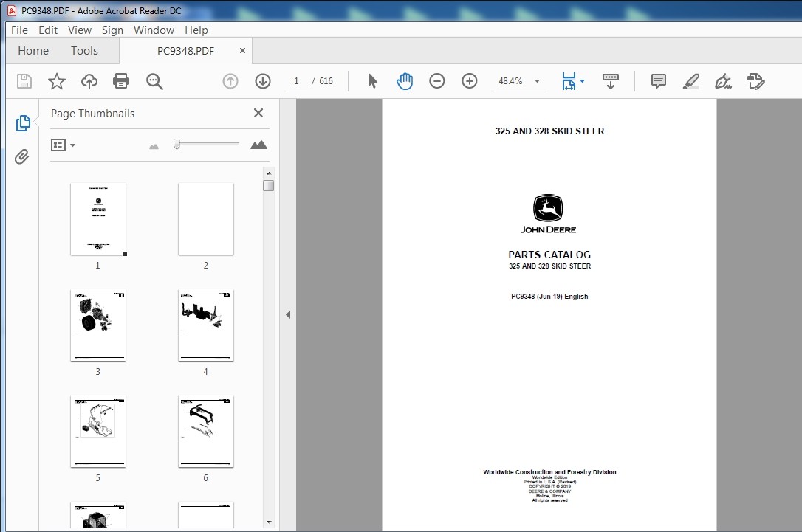802x532 pixels.
Task: Switch to the Tools tab
Action: pos(83,50)
